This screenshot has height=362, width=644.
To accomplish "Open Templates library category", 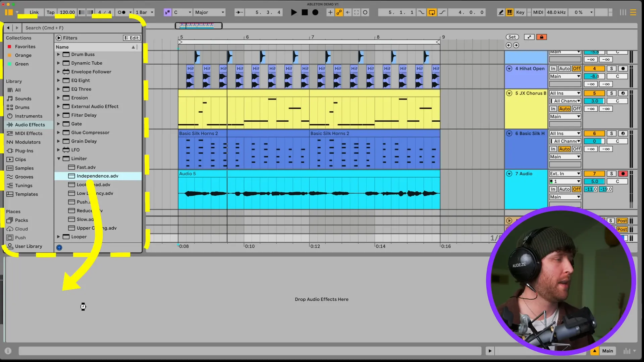I will click(26, 194).
